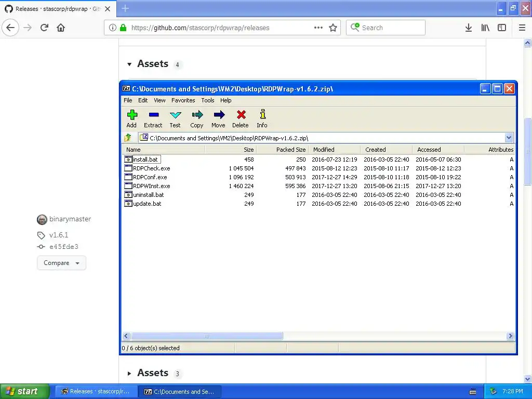Image resolution: width=532 pixels, height=399 pixels.
Task: Select the RDPConf.exe file icon
Action: pyautogui.click(x=128, y=177)
